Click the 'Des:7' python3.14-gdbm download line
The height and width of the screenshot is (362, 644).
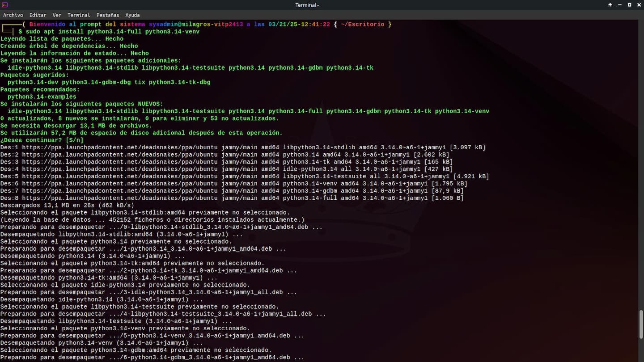pyautogui.click(x=232, y=191)
